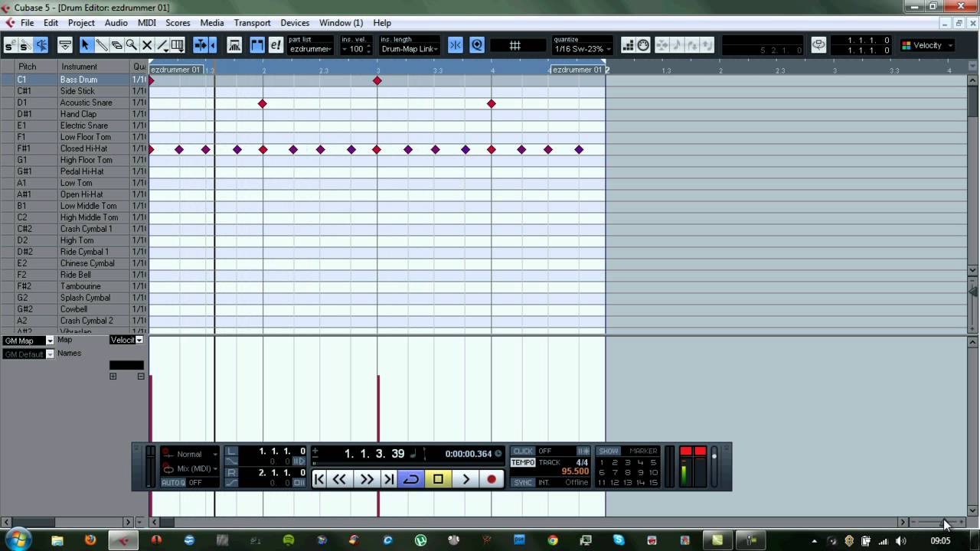Open the GM Map drum map dropdown
This screenshot has height=551, width=980.
(x=28, y=341)
